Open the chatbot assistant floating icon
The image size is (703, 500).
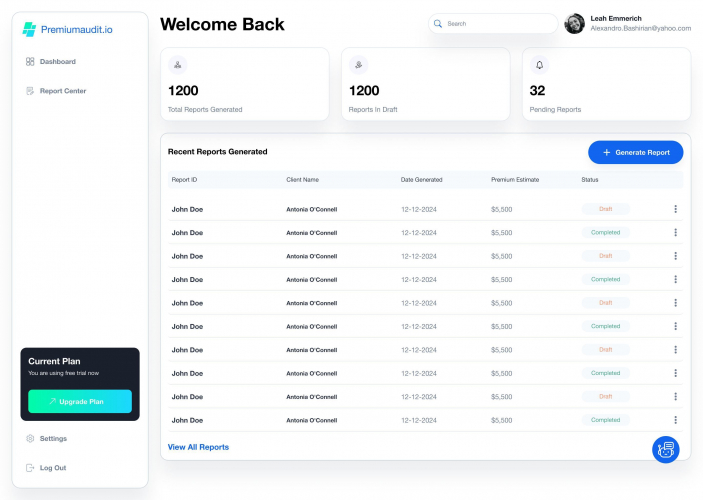(666, 449)
